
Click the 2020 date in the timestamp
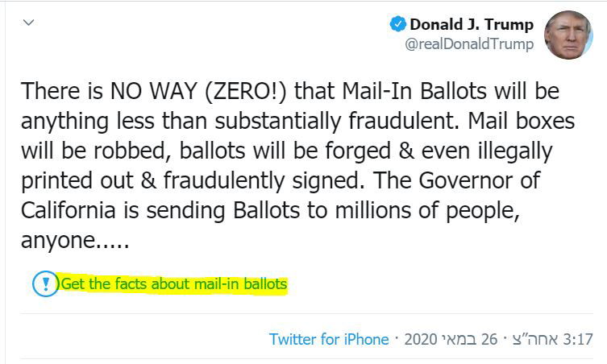pyautogui.click(x=419, y=339)
